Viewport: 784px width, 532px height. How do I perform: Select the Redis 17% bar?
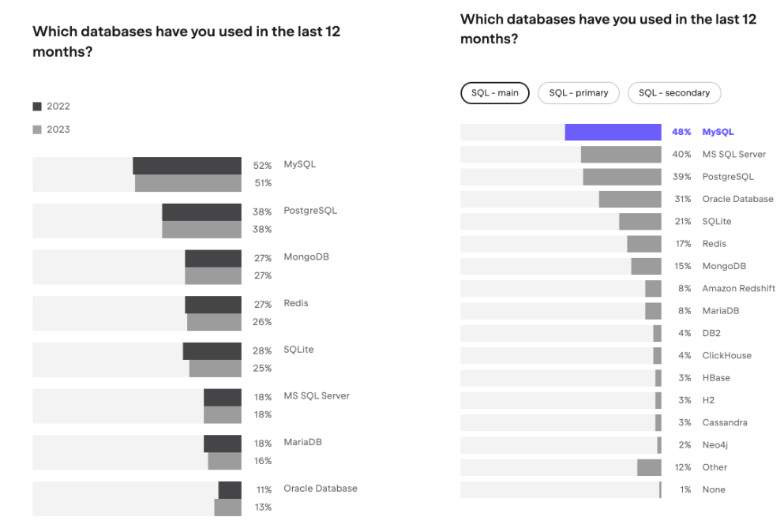[x=644, y=244]
